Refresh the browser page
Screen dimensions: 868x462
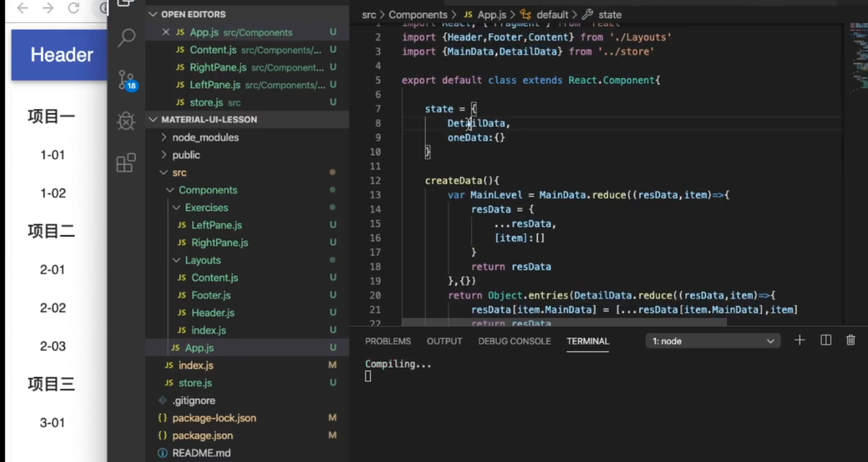coord(74,9)
